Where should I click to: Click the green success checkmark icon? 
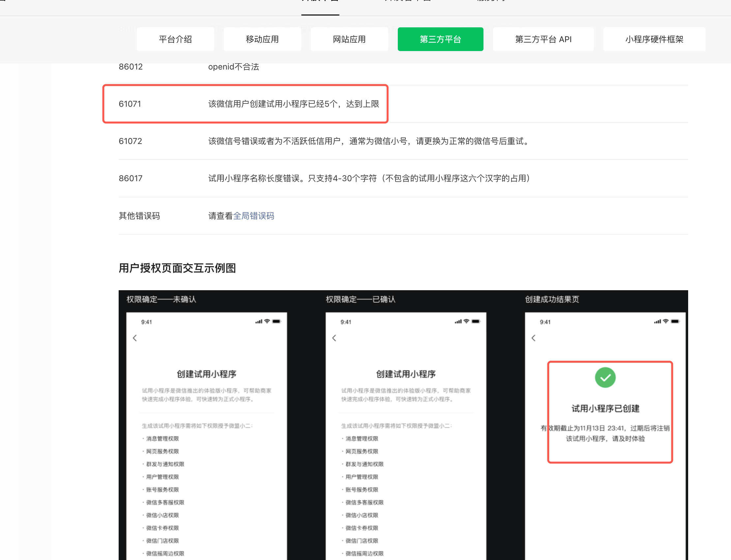tap(605, 377)
